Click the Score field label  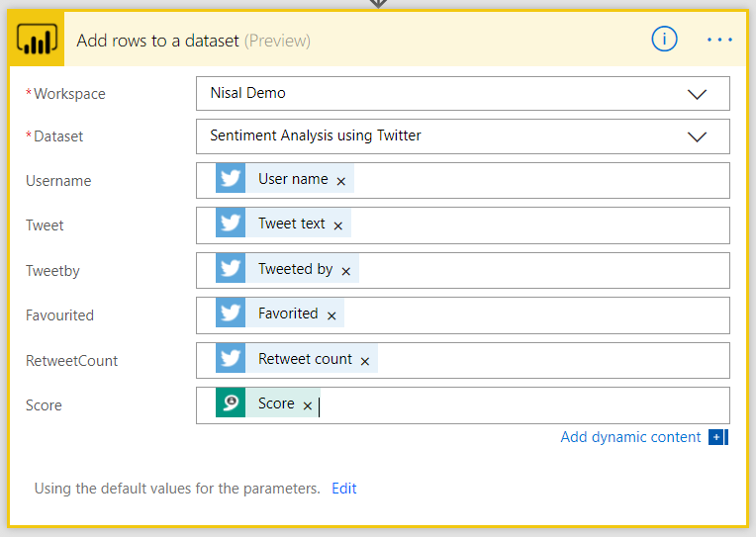(44, 405)
